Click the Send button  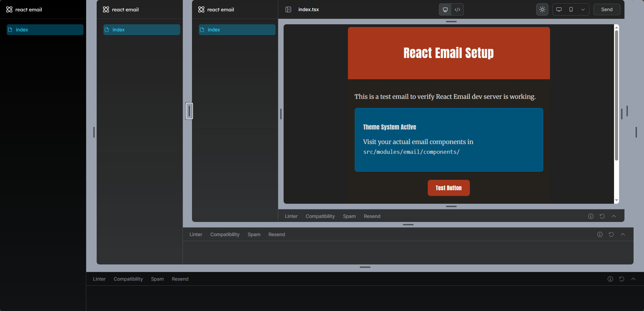pos(606,9)
